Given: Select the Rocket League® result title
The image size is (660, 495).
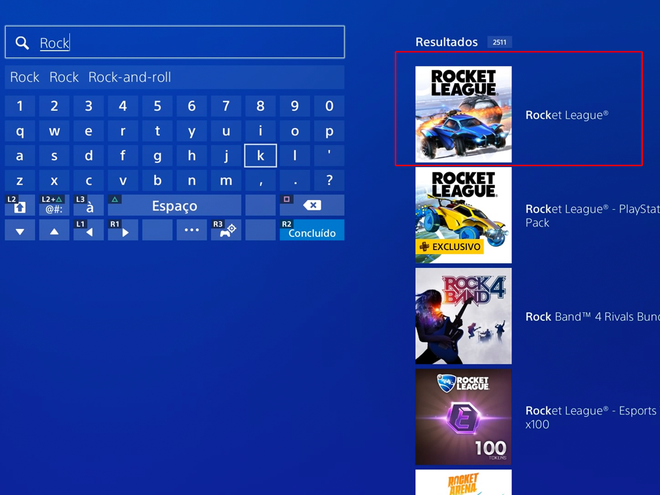Looking at the screenshot, I should click(x=567, y=115).
